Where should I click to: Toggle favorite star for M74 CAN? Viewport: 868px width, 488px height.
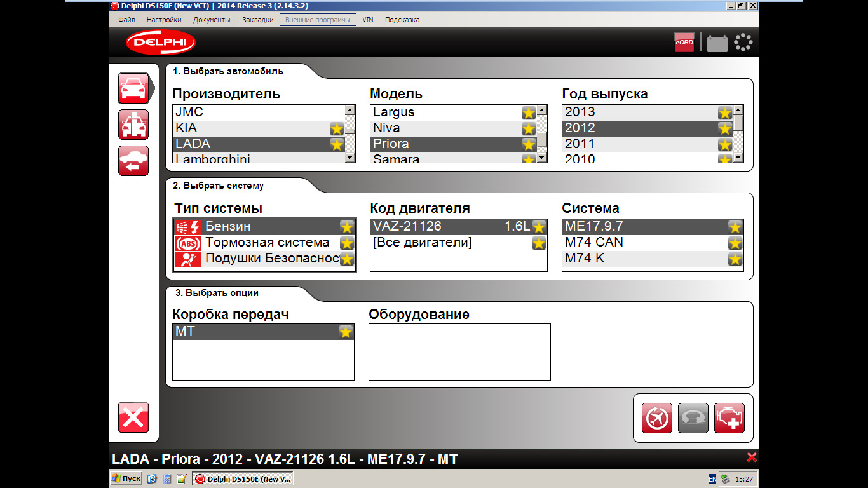[735, 243]
